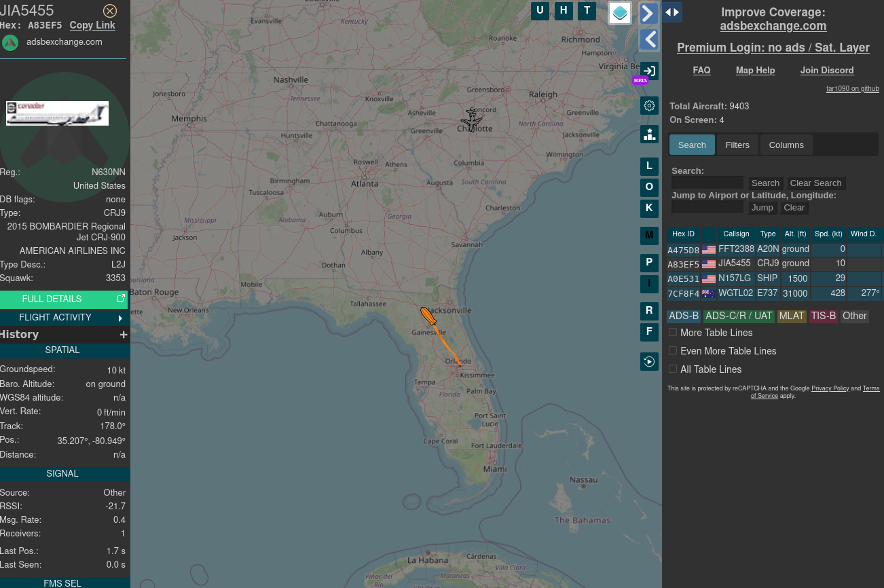
Task: Toggle the I map option
Action: point(649,284)
